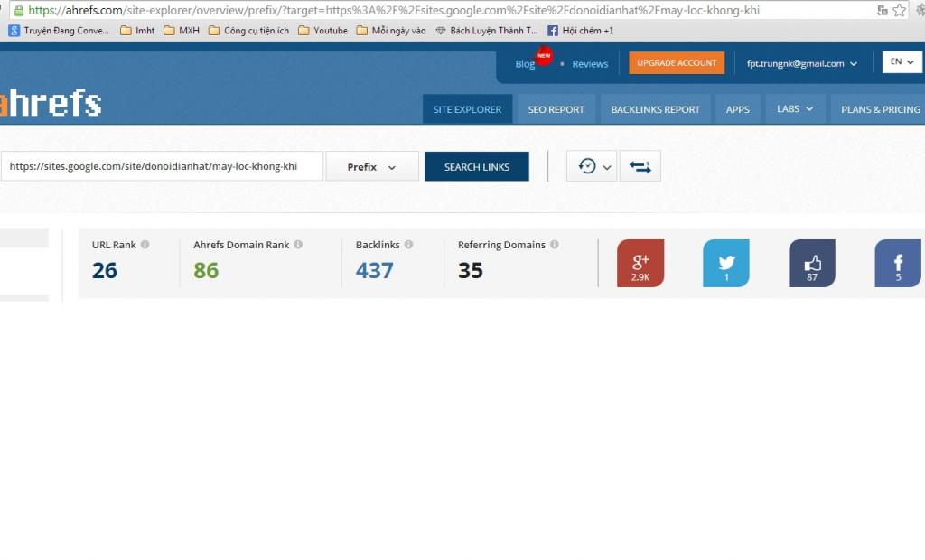The height and width of the screenshot is (560, 925).
Task: Show Ahrefs Domain Rank info icon
Action: [298, 244]
